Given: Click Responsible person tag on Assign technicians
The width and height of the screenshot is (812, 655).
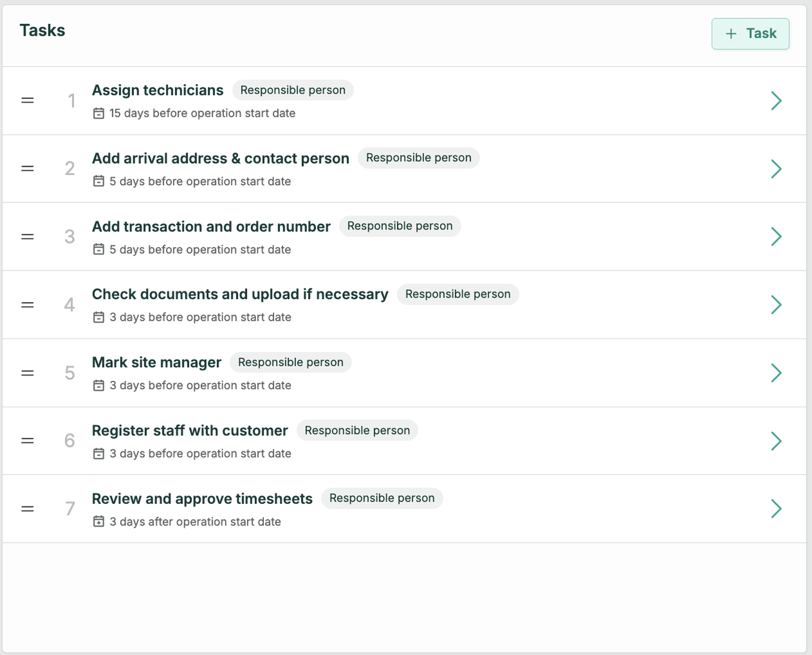Looking at the screenshot, I should [293, 90].
